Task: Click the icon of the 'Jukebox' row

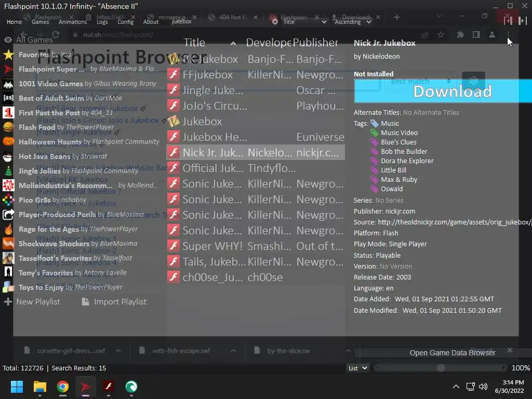Action: 174,122
